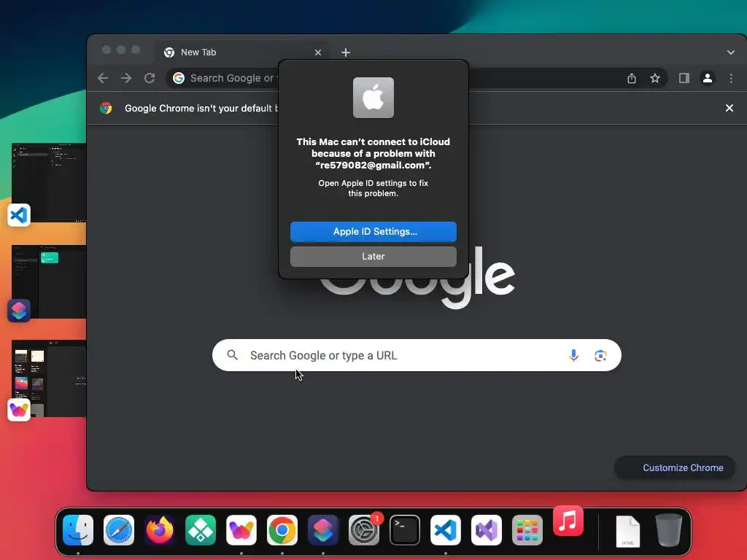Open a new tab with the plus button
Screen dimensions: 747x560
(346, 52)
